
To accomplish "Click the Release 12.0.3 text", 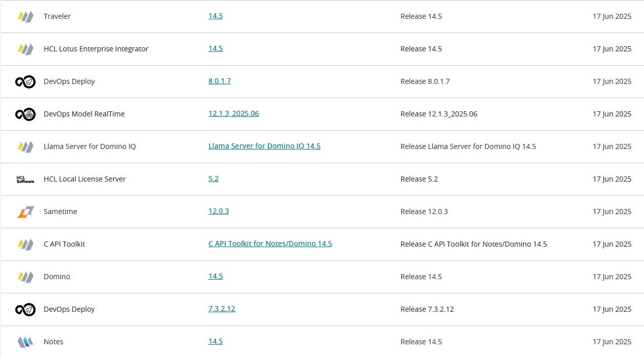I will pyautogui.click(x=424, y=212).
